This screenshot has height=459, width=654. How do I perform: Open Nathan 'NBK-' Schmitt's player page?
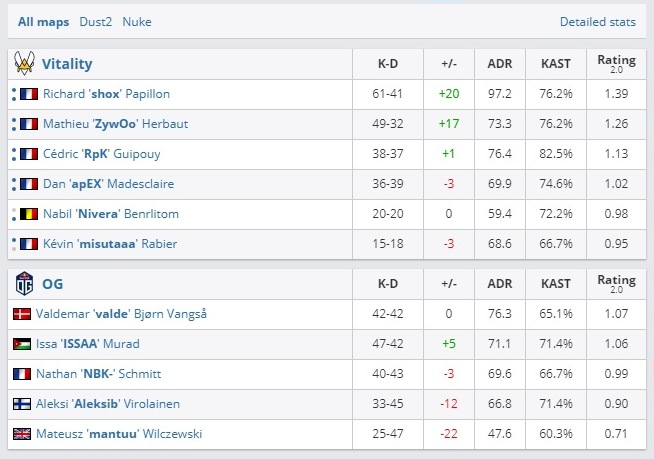[98, 374]
